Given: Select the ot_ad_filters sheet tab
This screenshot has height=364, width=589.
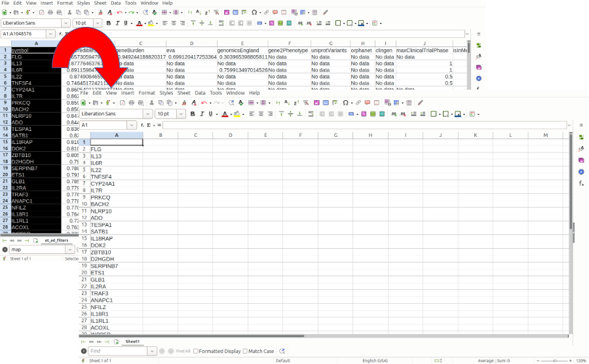Looking at the screenshot, I should pyautogui.click(x=56, y=240).
